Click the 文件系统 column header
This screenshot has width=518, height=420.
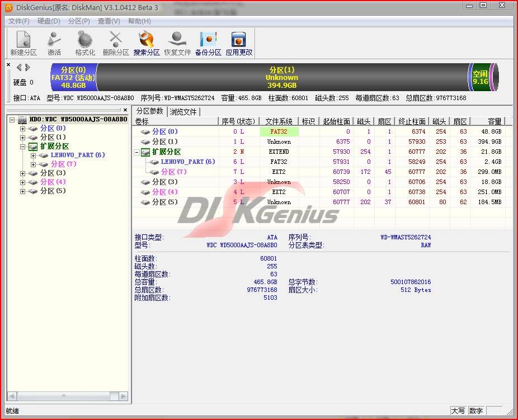click(279, 121)
